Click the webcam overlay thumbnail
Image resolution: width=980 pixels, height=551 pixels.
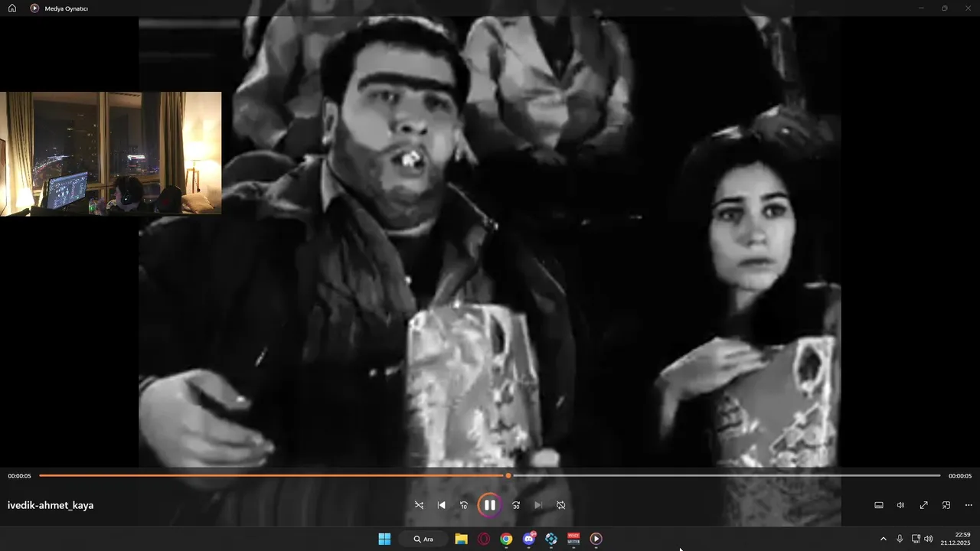110,153
